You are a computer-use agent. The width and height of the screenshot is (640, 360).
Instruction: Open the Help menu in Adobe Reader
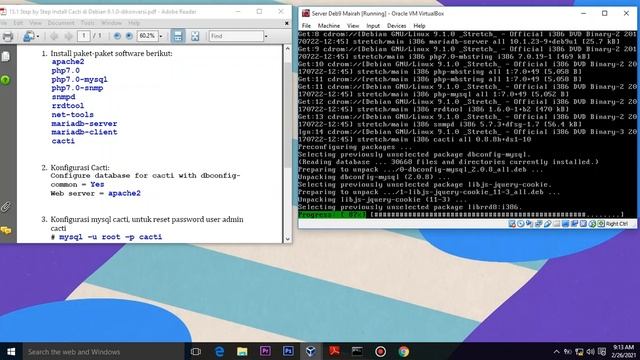pos(134,23)
